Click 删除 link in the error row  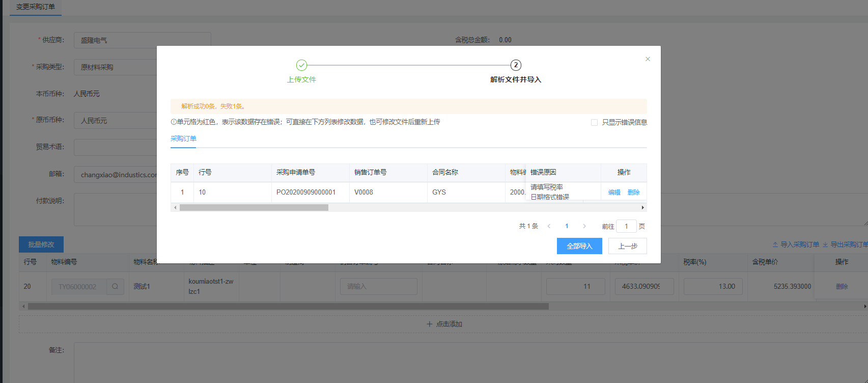(x=633, y=193)
